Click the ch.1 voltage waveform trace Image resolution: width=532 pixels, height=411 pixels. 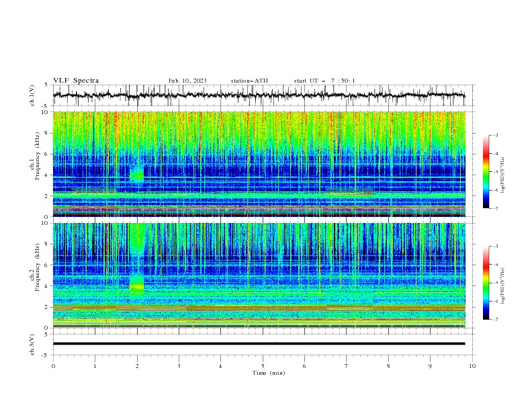pos(259,95)
